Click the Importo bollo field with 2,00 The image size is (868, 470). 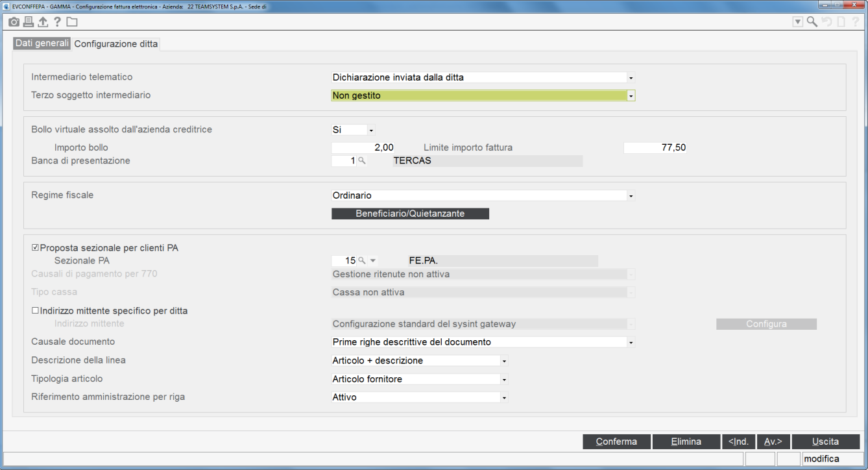[x=363, y=147]
